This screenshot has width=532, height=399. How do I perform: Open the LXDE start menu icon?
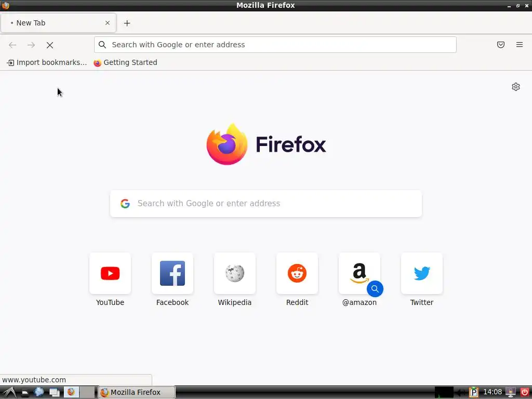[9, 392]
